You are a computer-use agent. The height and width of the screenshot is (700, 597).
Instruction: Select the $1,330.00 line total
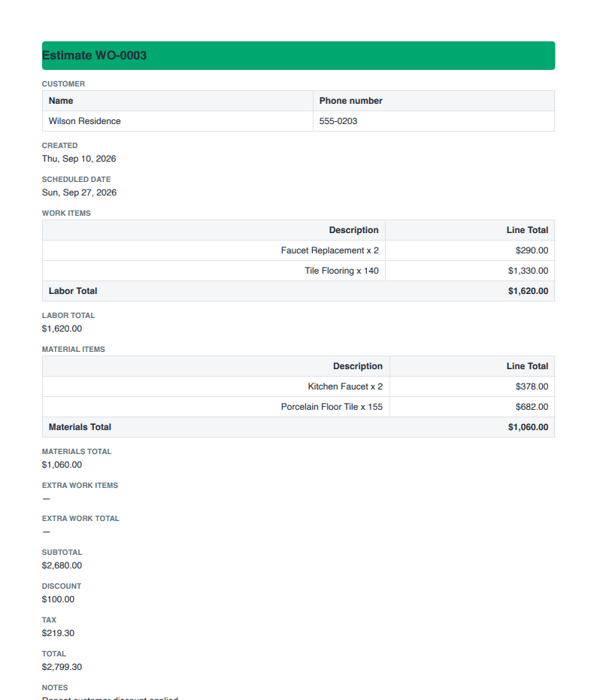tap(528, 271)
